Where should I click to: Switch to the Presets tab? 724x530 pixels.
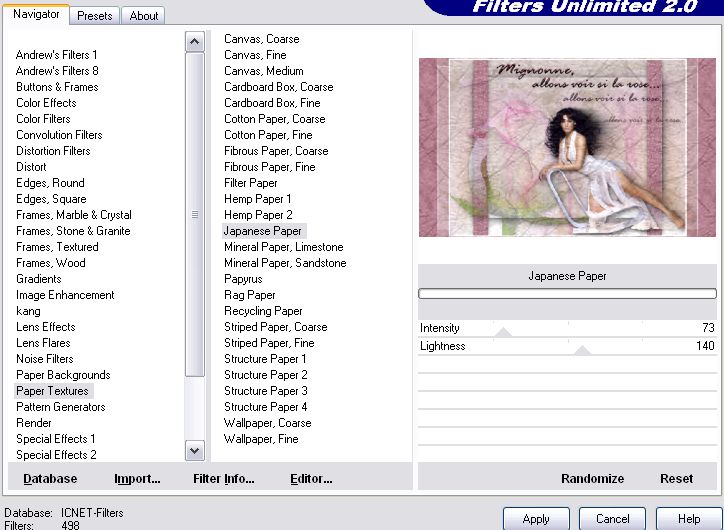[95, 16]
